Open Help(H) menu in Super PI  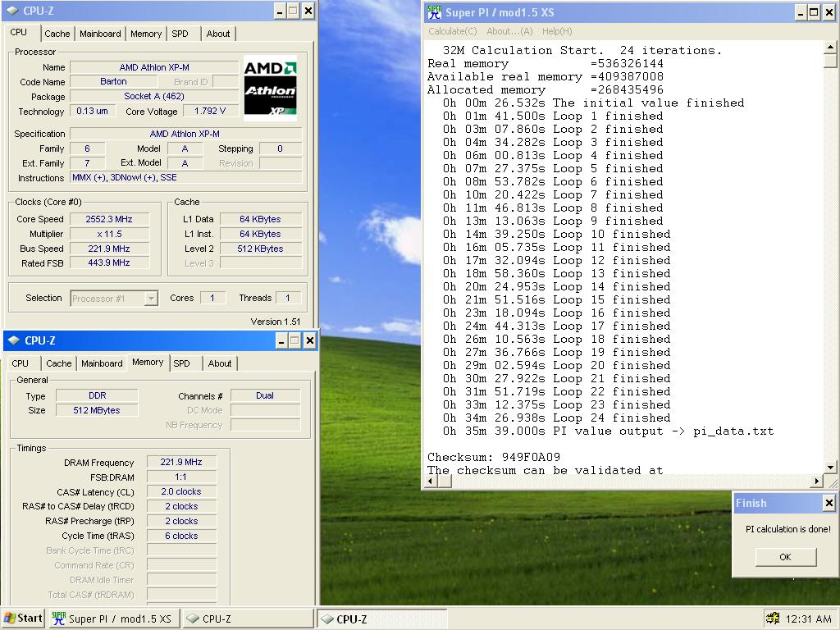[557, 31]
